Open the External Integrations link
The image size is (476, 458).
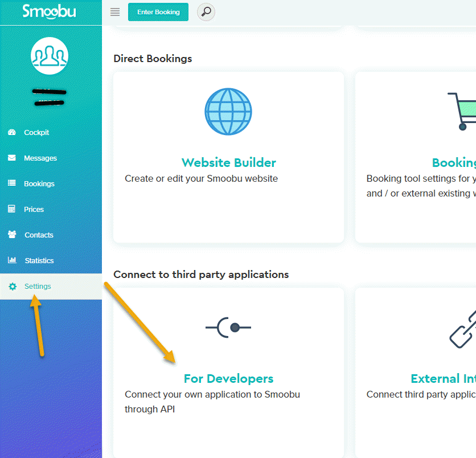(x=444, y=378)
